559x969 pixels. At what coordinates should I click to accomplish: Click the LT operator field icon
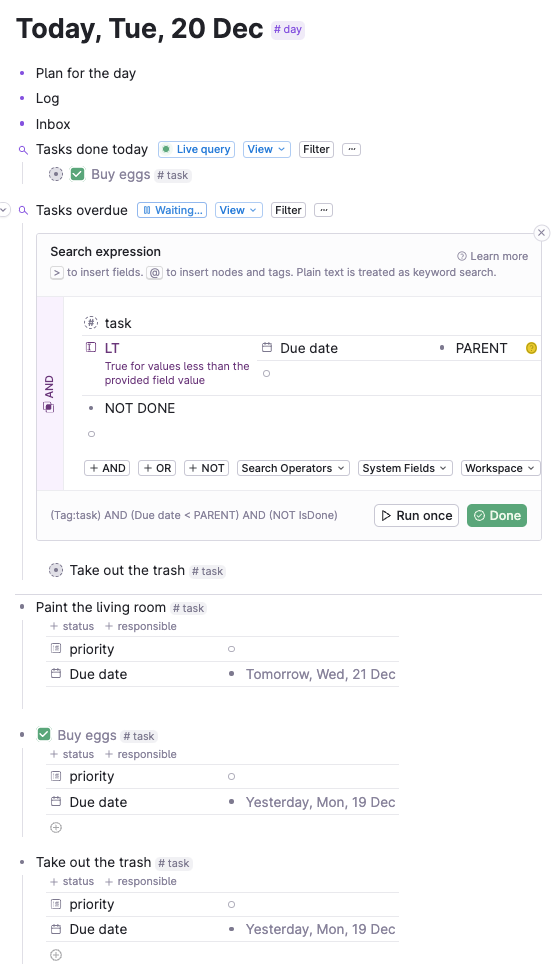[91, 348]
